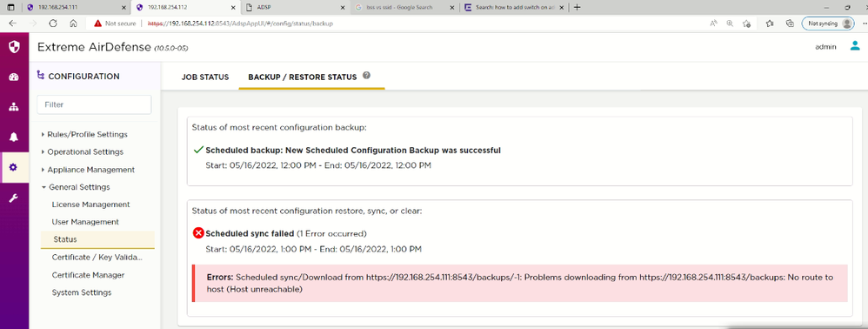Viewport: 868px width, 329px height.
Task: Open the Collections icon
Action: pos(791,23)
